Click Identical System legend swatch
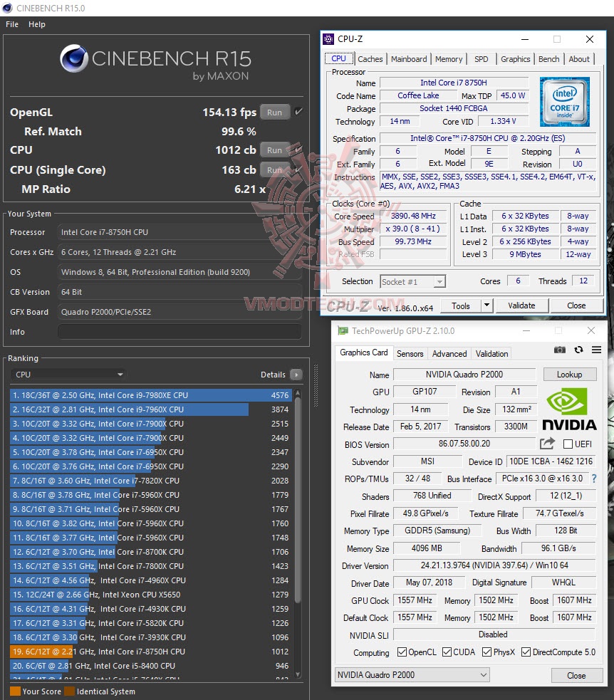 coord(69,691)
